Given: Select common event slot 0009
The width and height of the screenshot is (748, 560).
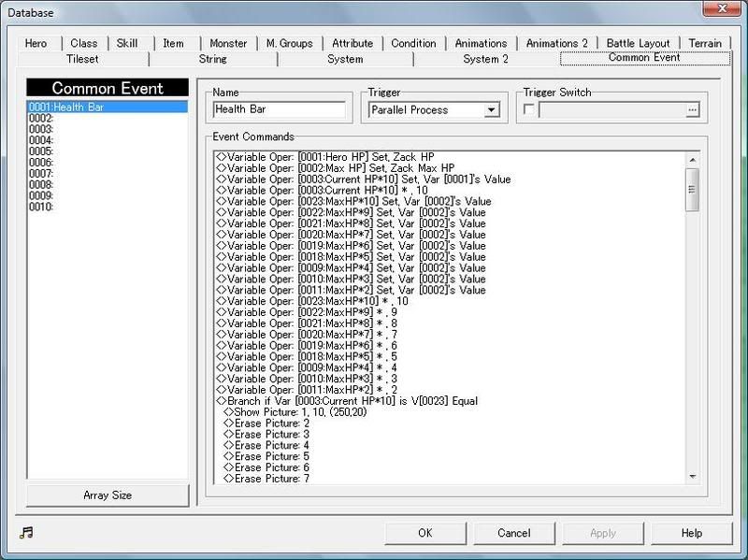Looking at the screenshot, I should [108, 195].
